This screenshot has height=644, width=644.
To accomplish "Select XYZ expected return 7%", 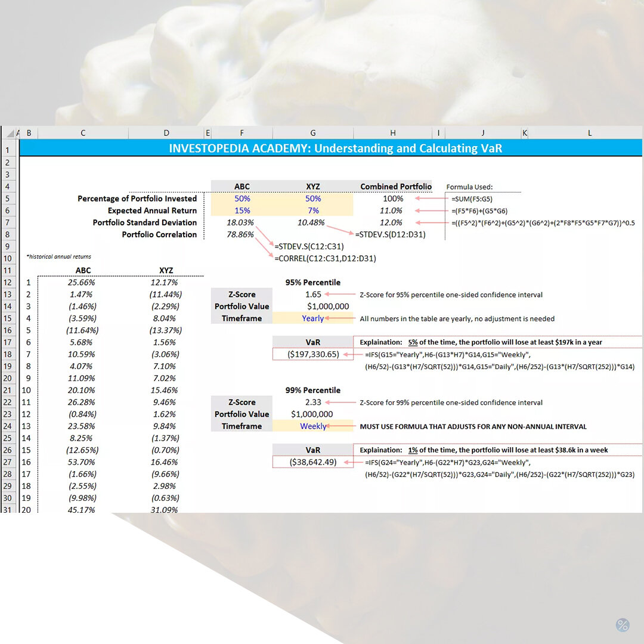I will pyautogui.click(x=313, y=210).
